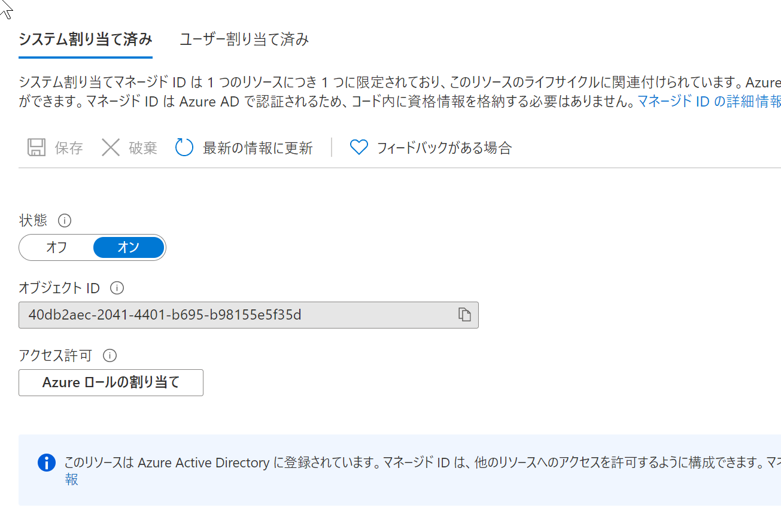This screenshot has height=532, width=781.
Task: Click the feedback heart icon
Action: (x=358, y=147)
